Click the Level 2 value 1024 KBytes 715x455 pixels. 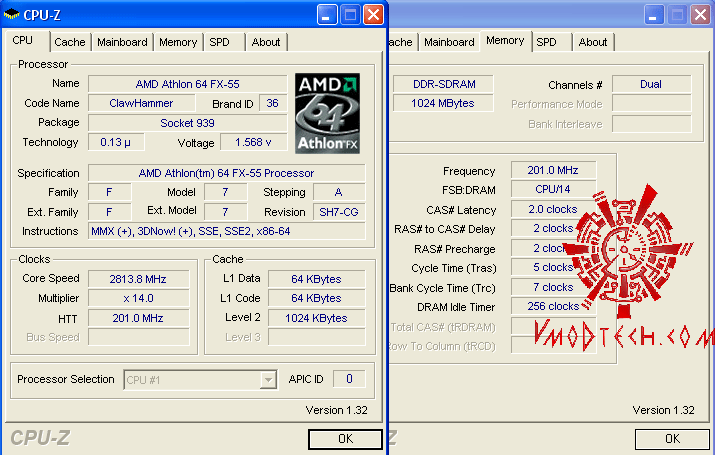(x=316, y=318)
